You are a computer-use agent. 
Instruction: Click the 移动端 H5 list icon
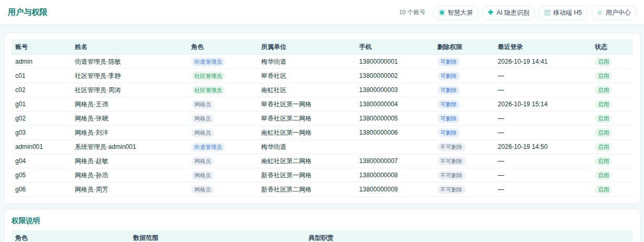[x=547, y=13]
